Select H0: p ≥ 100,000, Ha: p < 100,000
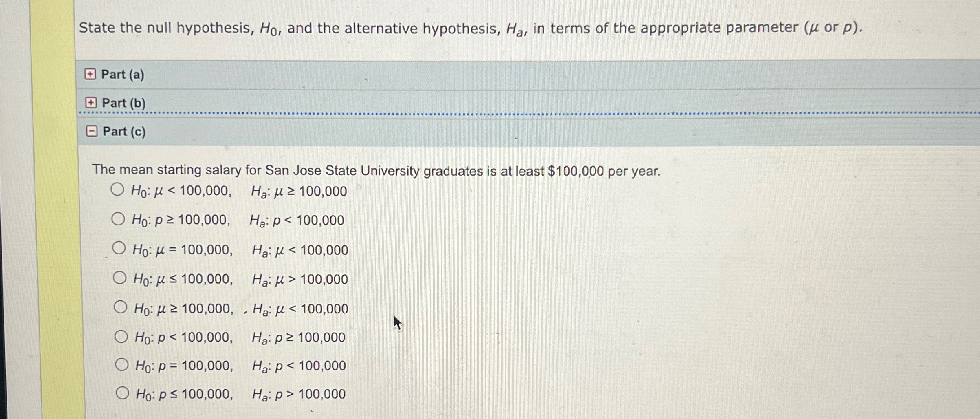 (119, 219)
